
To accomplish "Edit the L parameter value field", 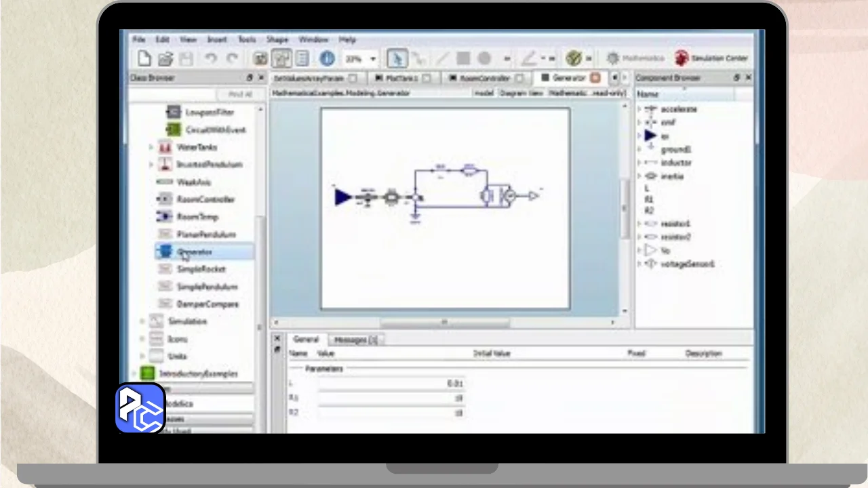I will click(x=391, y=384).
